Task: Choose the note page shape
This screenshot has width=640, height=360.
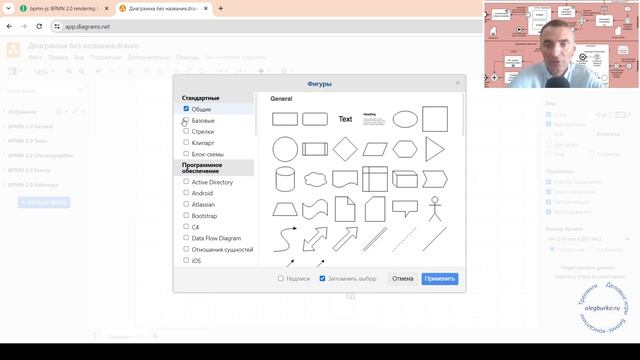Action: pyautogui.click(x=345, y=209)
